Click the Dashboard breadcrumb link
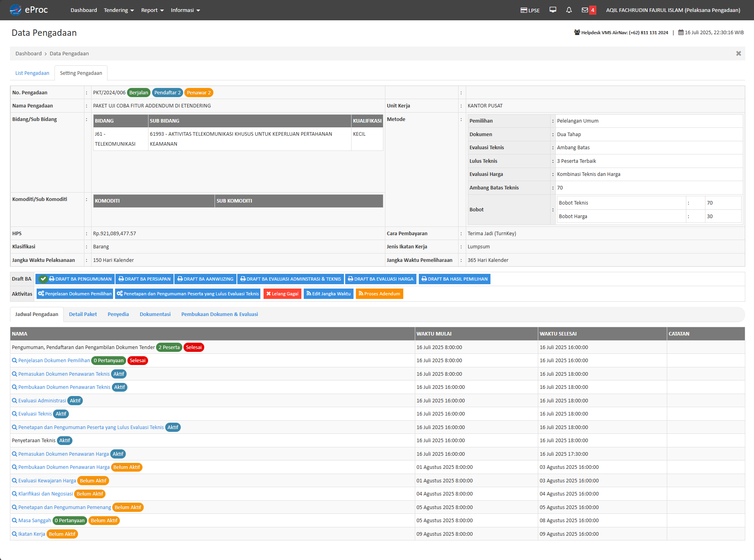 (x=28, y=54)
